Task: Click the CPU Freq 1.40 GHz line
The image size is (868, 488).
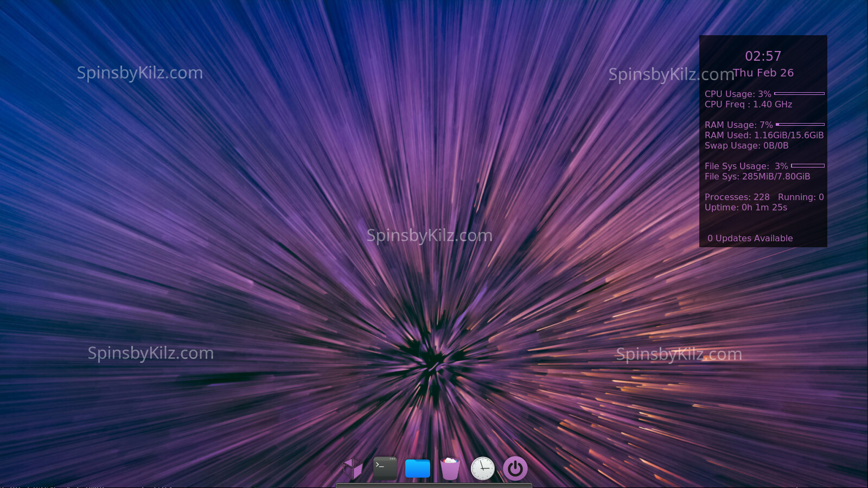Action: pos(748,105)
